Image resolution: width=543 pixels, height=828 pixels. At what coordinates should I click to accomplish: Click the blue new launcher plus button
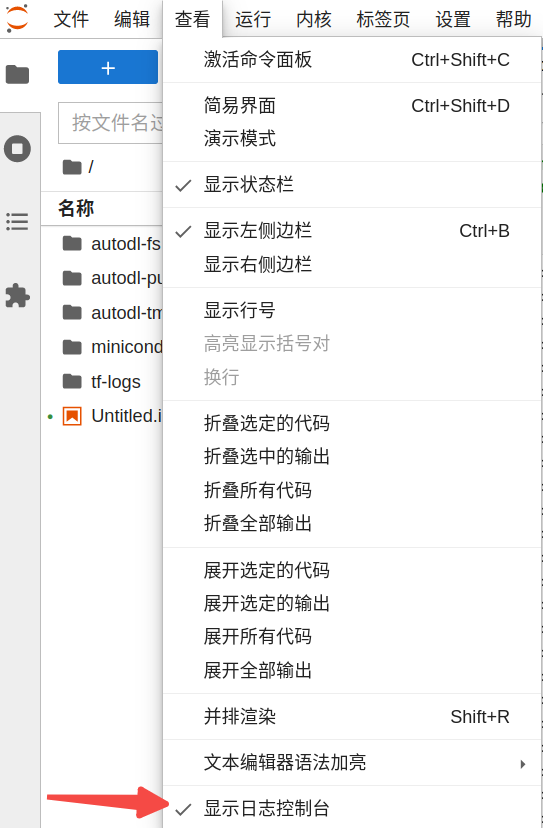coord(108,67)
